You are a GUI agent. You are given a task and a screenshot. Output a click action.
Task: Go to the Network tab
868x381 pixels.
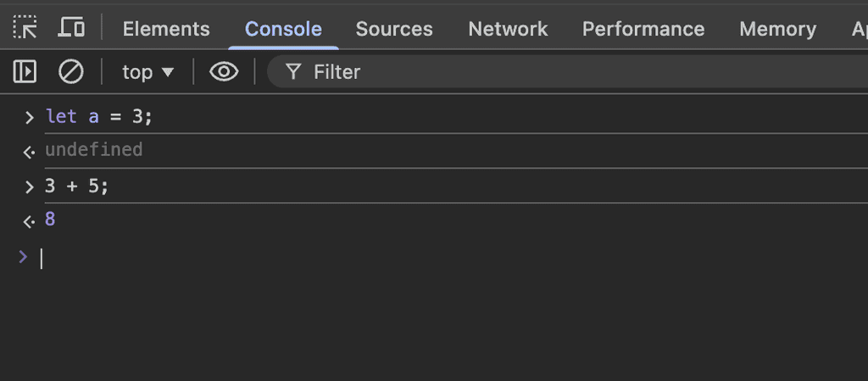pyautogui.click(x=508, y=29)
